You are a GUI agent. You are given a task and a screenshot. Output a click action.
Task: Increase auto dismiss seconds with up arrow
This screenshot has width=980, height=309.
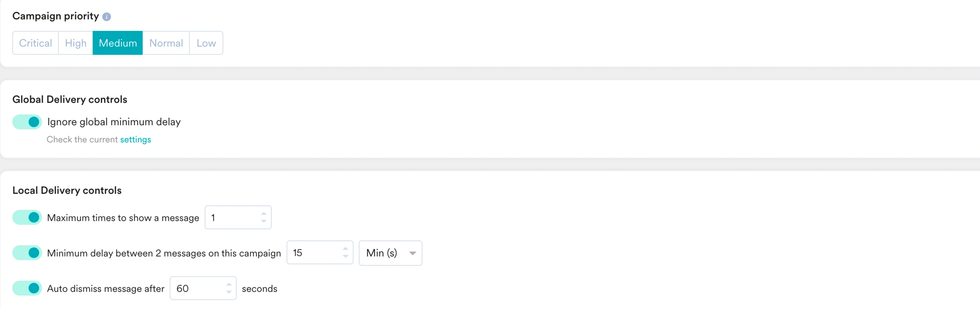point(229,284)
